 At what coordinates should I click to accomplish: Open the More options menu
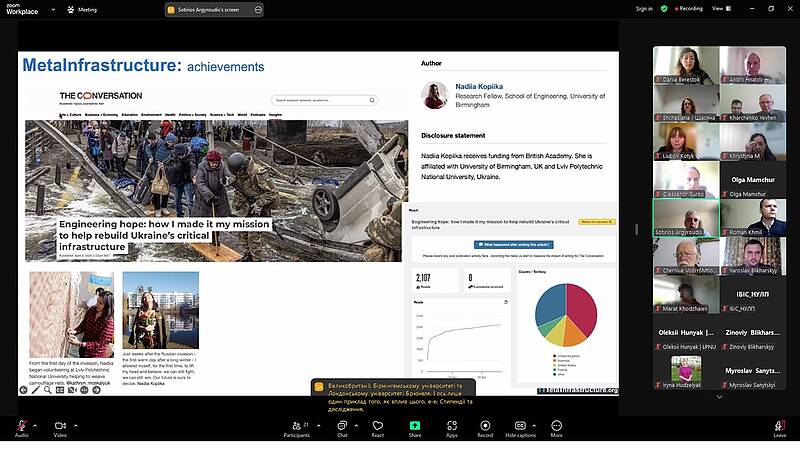click(x=557, y=428)
